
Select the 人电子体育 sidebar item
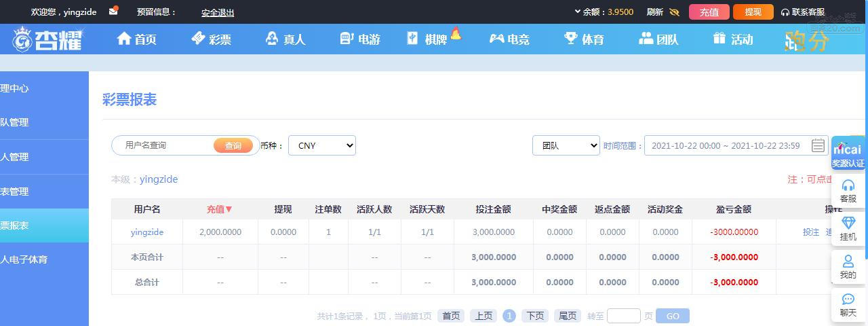pos(44,259)
